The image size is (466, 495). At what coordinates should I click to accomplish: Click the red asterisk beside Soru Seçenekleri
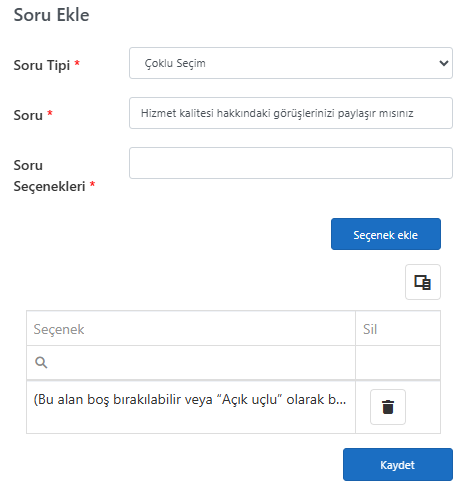pos(92,184)
